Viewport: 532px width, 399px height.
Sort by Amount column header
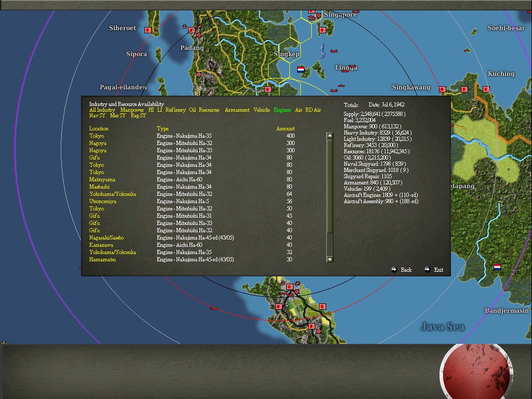click(x=285, y=129)
